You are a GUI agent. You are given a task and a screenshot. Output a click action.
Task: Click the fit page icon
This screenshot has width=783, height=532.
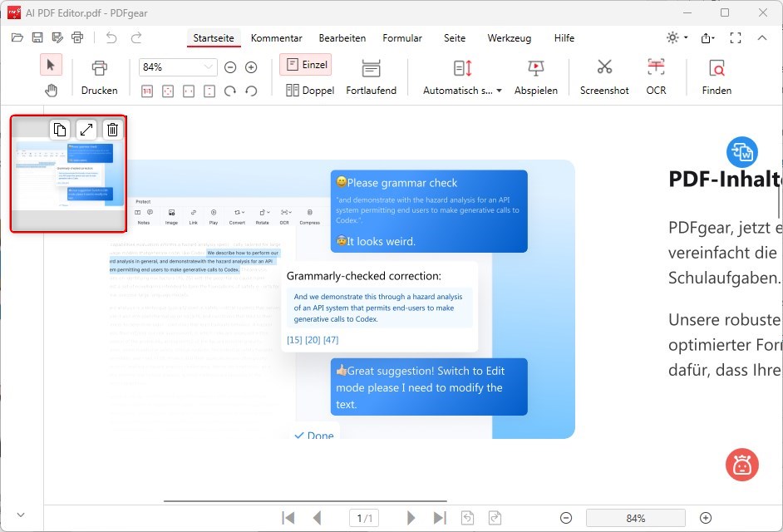pyautogui.click(x=168, y=91)
